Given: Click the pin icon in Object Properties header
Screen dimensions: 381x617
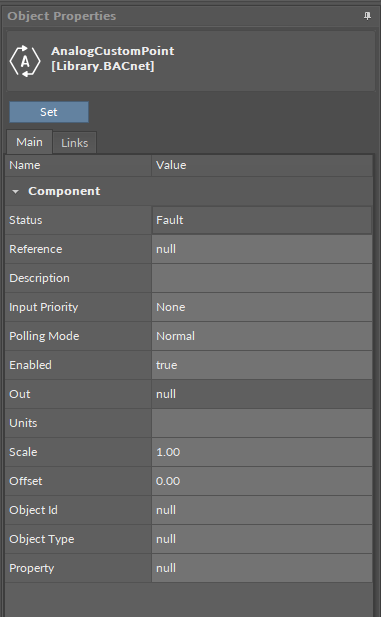Looking at the screenshot, I should [x=367, y=16].
